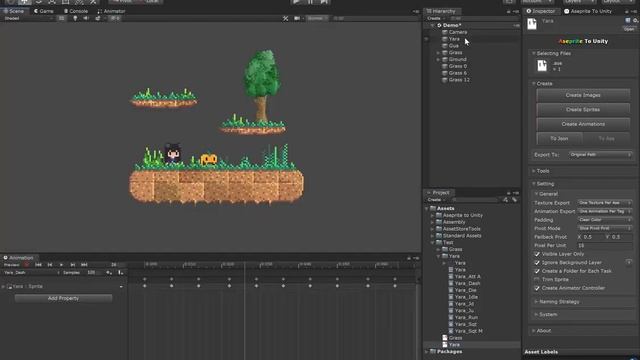Open the Inspector settings gear icon

point(636,20)
